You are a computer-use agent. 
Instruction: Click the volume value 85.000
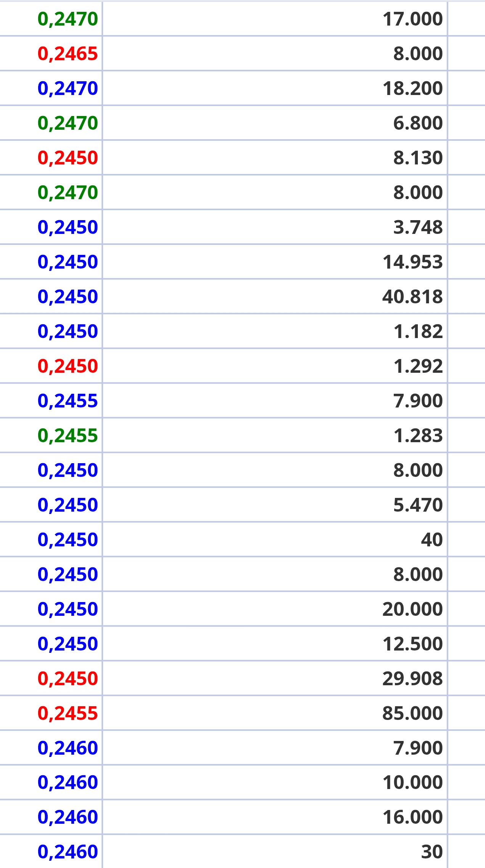tap(412, 713)
